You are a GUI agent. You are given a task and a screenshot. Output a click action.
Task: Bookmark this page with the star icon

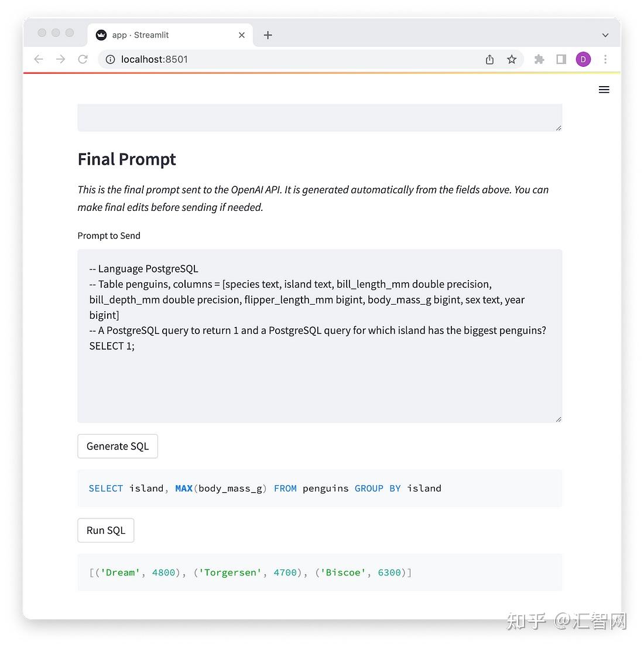pyautogui.click(x=512, y=60)
